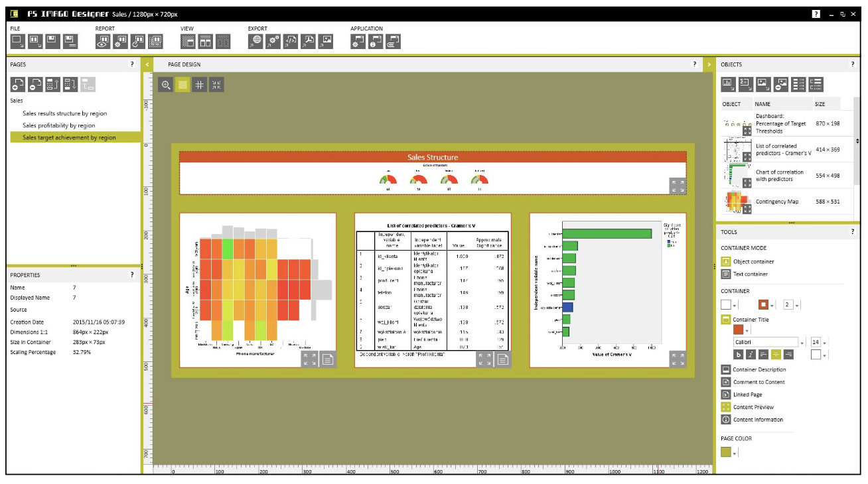The image size is (868, 484).
Task: Click the two-column layout icon in VIEW group
Action: pos(206,42)
